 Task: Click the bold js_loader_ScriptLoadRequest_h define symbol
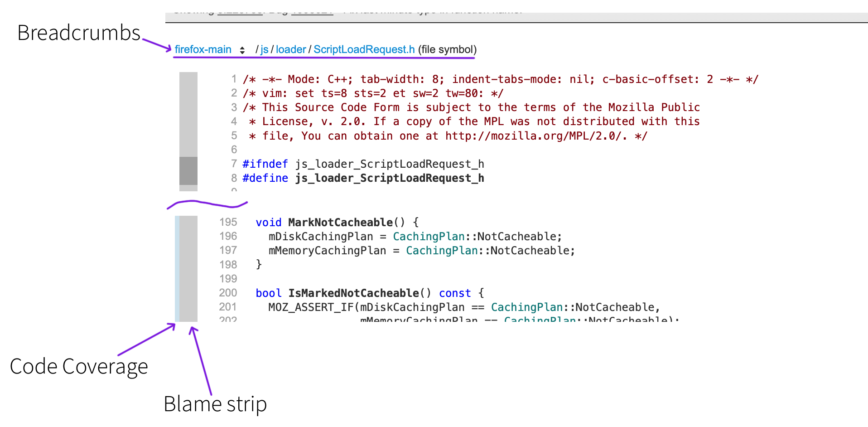(x=390, y=178)
